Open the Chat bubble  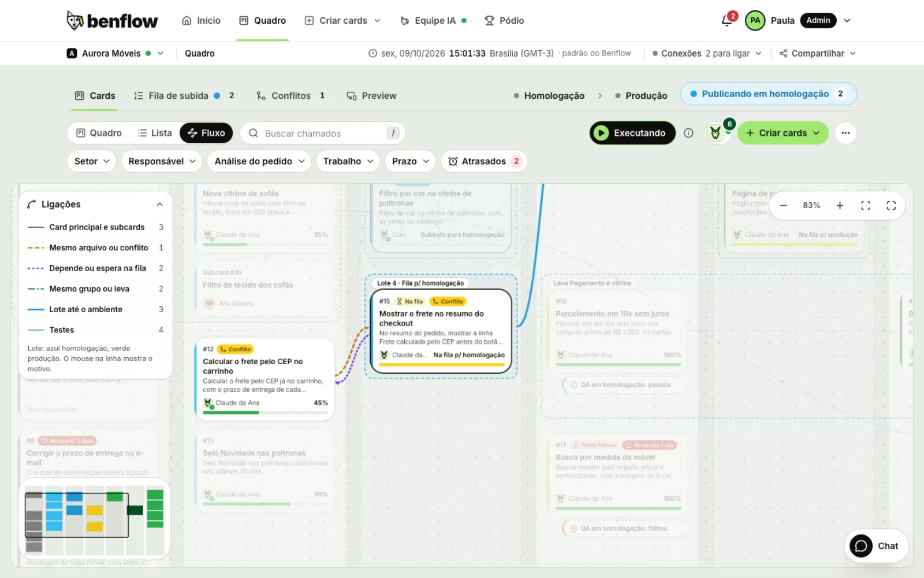[x=876, y=546]
